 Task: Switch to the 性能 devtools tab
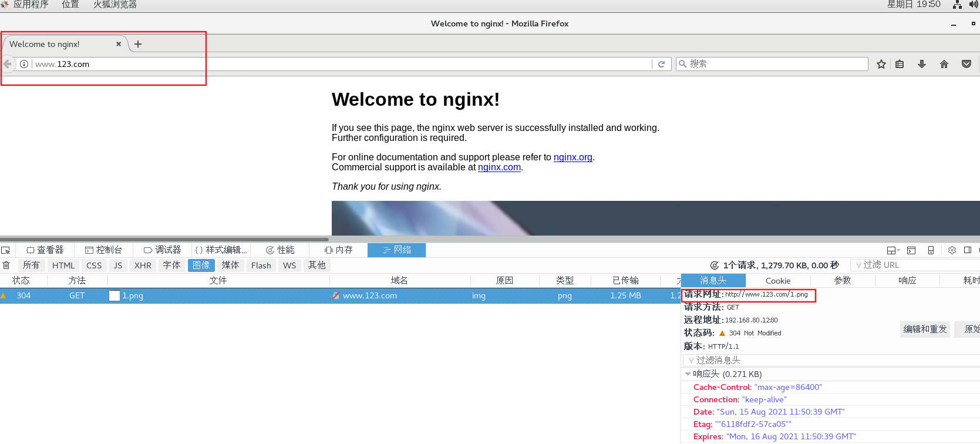pos(279,250)
